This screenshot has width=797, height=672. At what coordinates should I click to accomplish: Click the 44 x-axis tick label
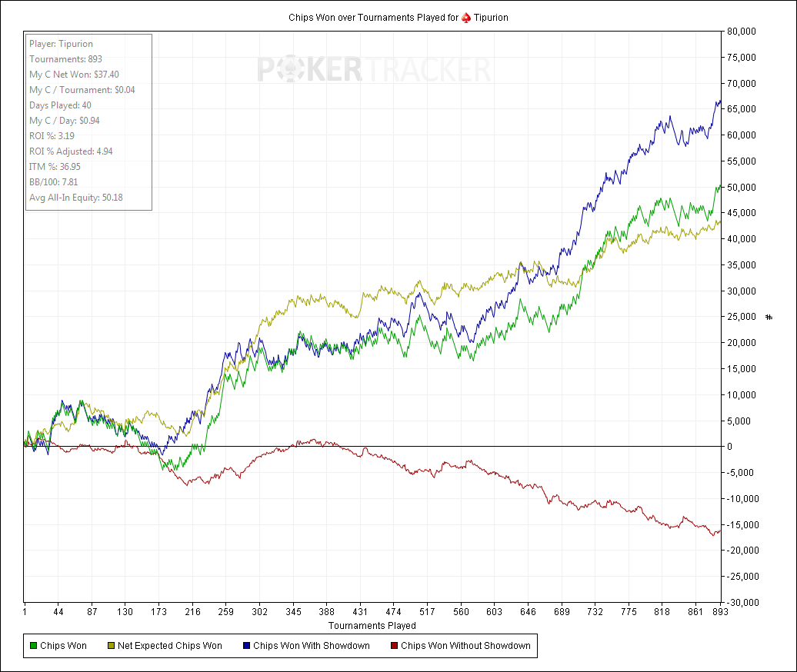(x=58, y=611)
